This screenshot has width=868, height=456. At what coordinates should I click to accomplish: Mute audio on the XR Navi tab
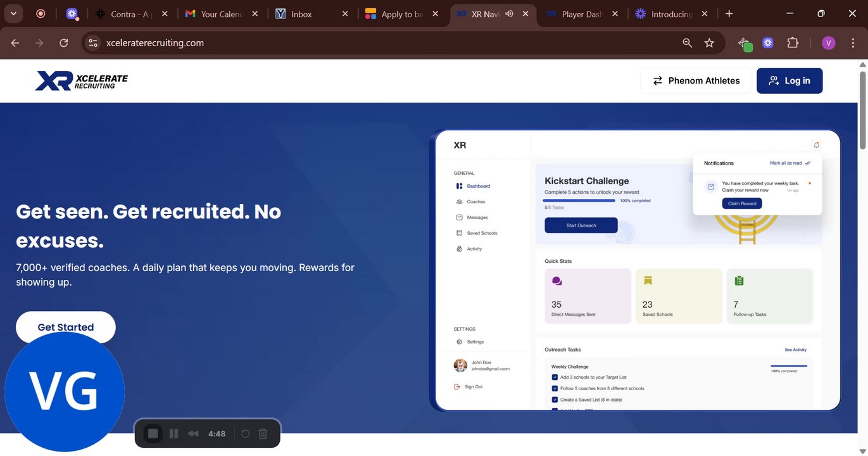click(x=509, y=13)
